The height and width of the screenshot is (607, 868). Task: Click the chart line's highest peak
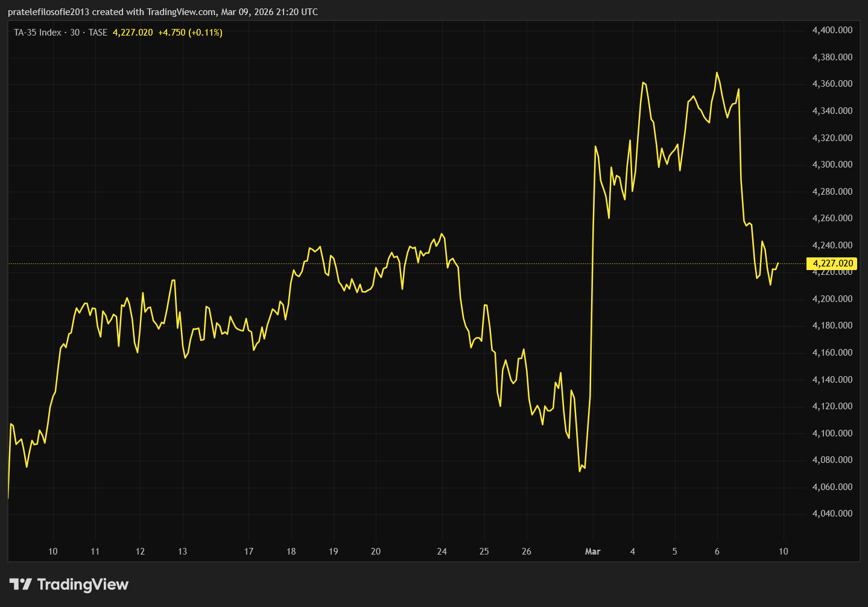click(717, 73)
